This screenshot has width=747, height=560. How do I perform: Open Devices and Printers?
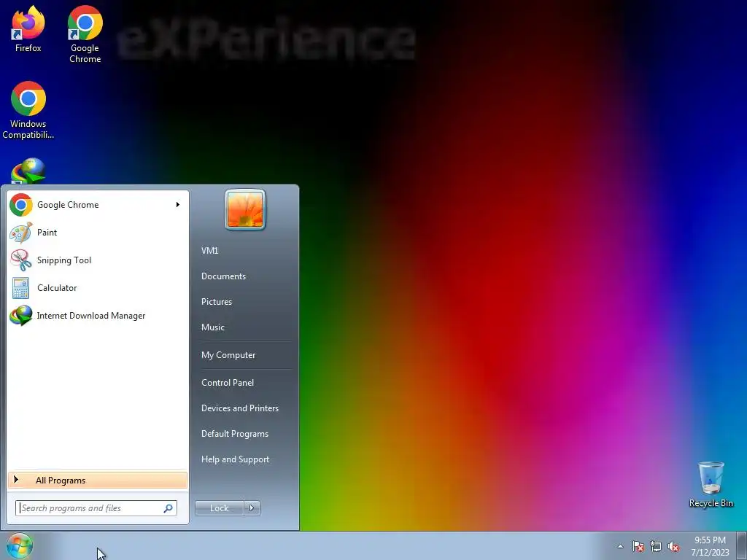point(239,408)
